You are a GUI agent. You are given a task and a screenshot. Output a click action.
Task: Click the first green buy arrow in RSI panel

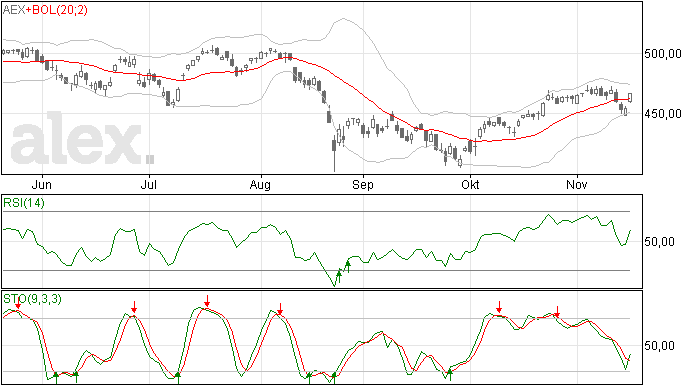pos(339,277)
